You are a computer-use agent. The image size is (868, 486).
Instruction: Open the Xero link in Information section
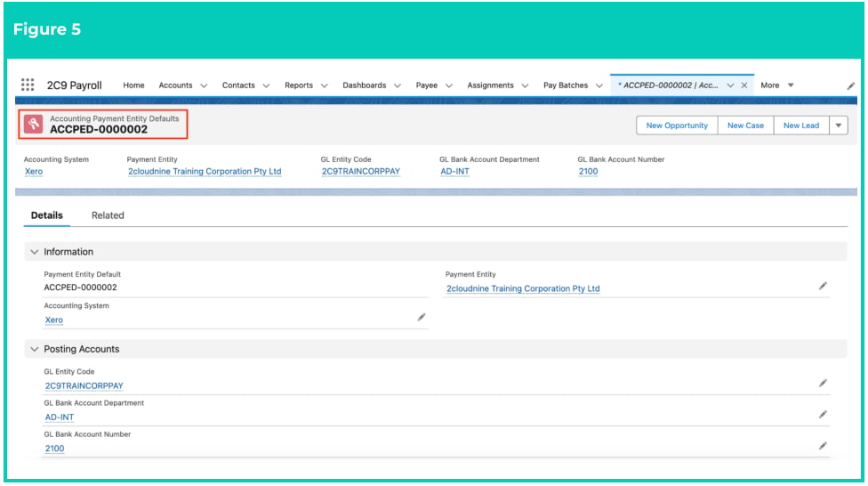pos(53,320)
